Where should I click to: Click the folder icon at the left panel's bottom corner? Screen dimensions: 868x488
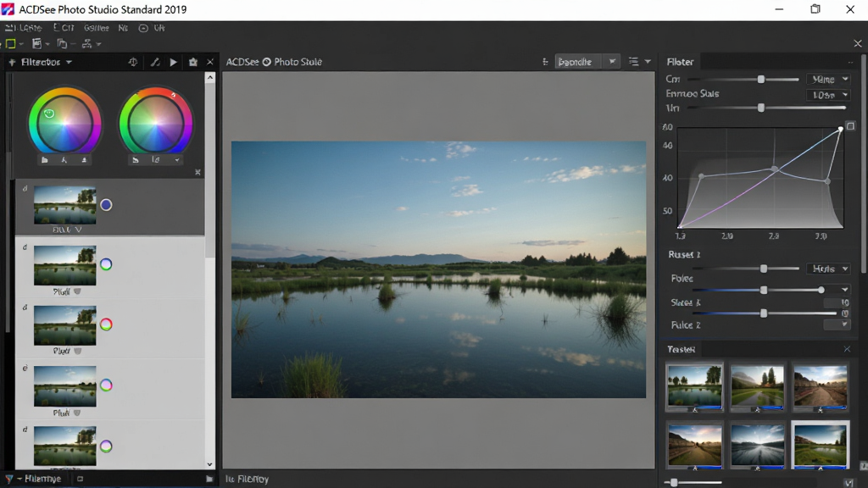coord(209,480)
